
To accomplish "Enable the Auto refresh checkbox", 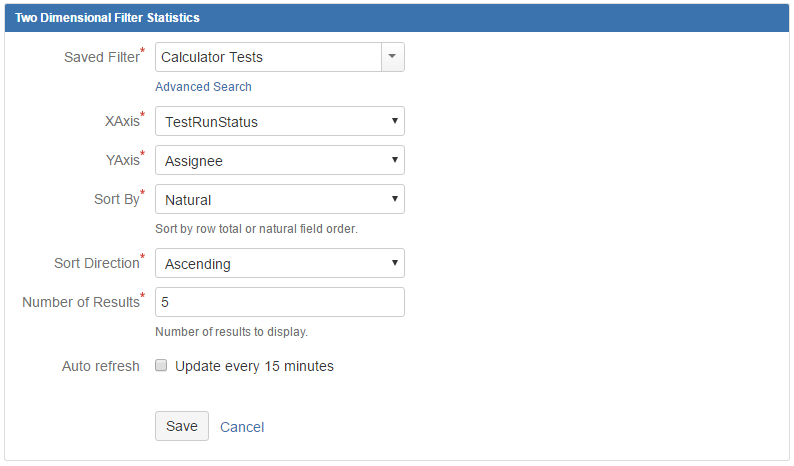I will tap(161, 365).
